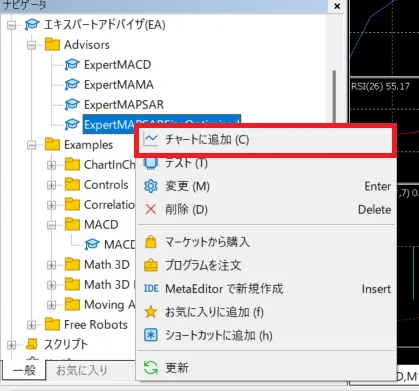Screen dimensions: 419x391
Task: Click the refresh icon beside 更新
Action: (151, 368)
